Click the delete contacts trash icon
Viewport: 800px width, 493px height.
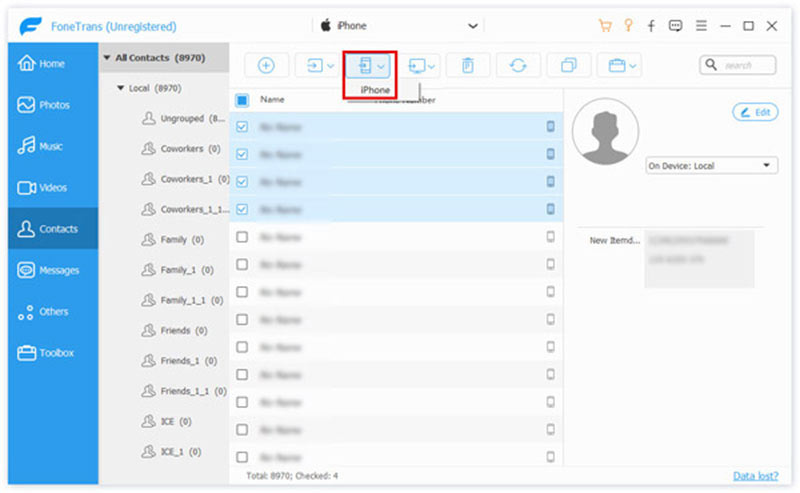pyautogui.click(x=467, y=65)
